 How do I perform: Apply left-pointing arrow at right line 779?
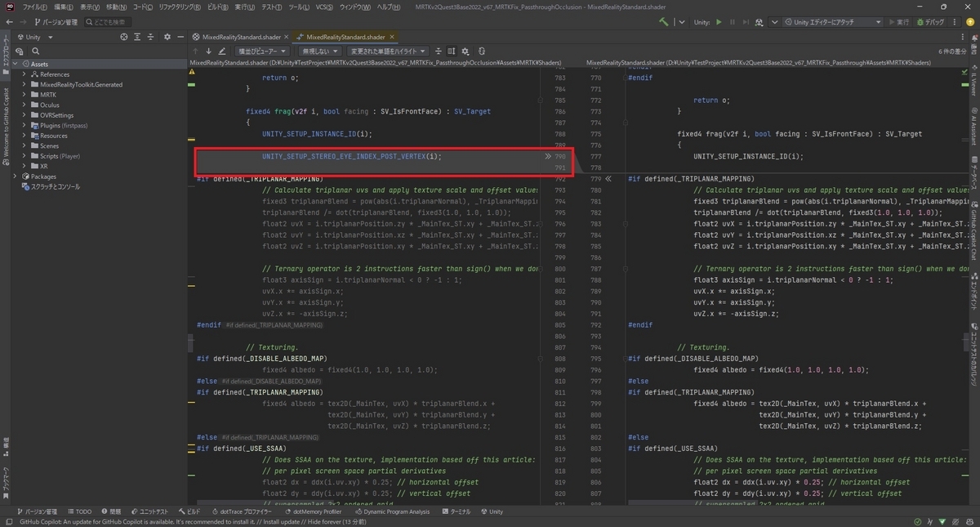[x=609, y=178]
